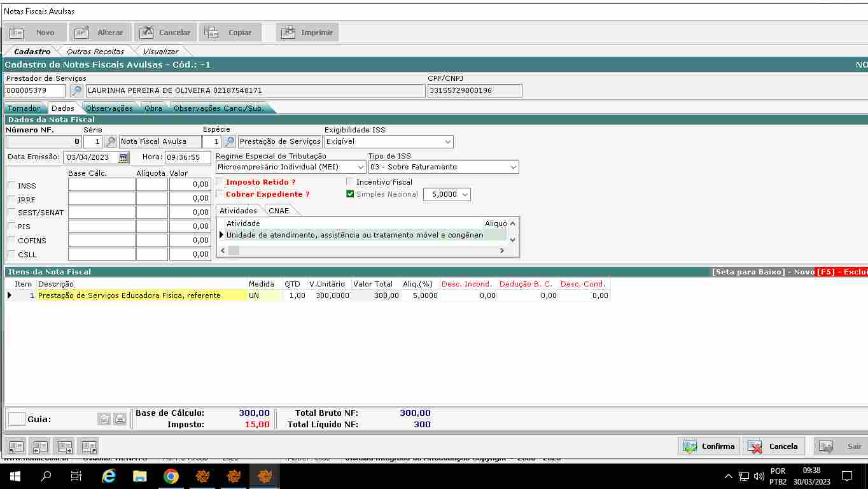Screen dimensions: 868x489
Task: Open the Data Emissão calendar picker
Action: (x=123, y=157)
